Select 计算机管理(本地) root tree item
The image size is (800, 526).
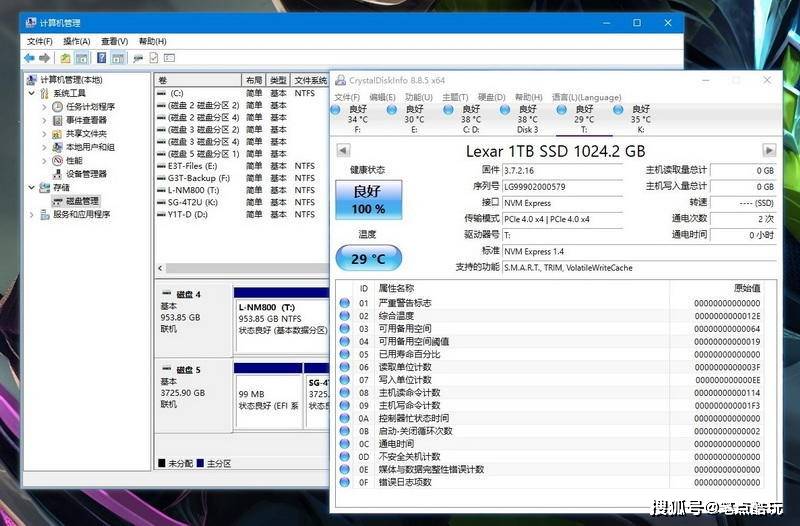pos(71,80)
